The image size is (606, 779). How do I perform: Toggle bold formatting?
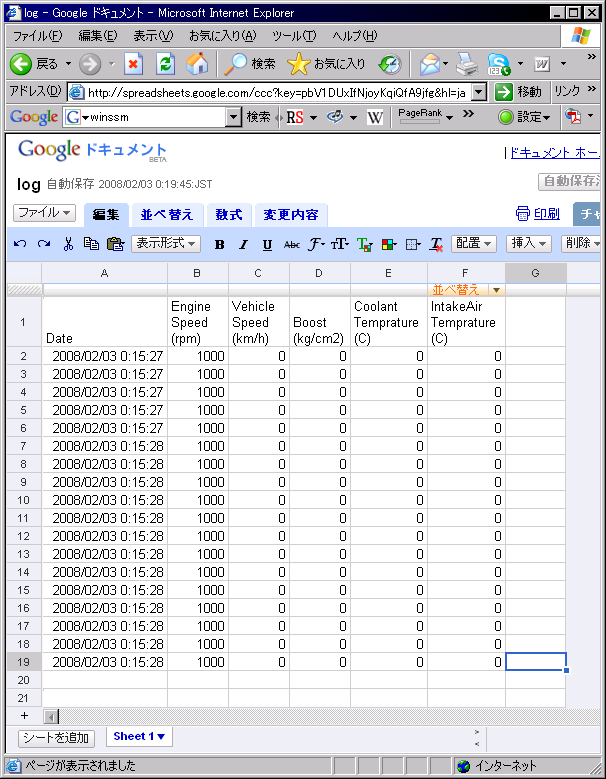(219, 244)
